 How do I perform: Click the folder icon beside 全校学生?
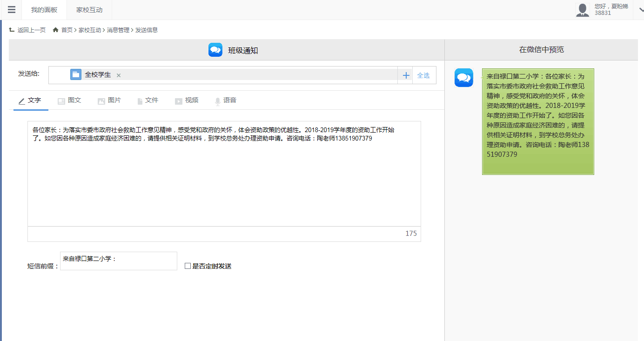pyautogui.click(x=76, y=74)
